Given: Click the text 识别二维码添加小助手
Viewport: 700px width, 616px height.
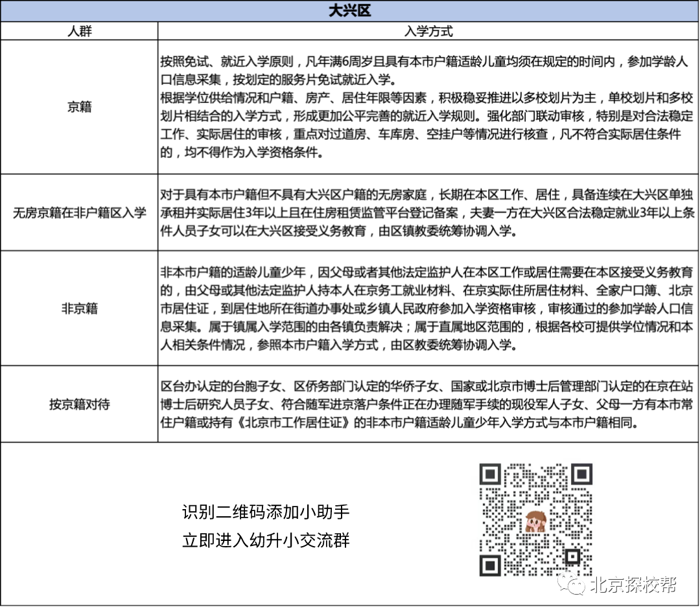Looking at the screenshot, I should click(x=266, y=512).
